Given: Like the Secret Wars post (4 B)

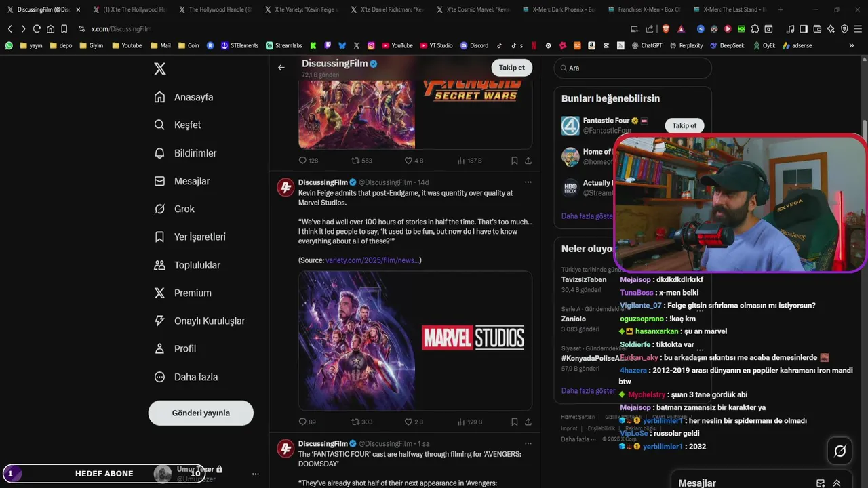Looking at the screenshot, I should (414, 161).
